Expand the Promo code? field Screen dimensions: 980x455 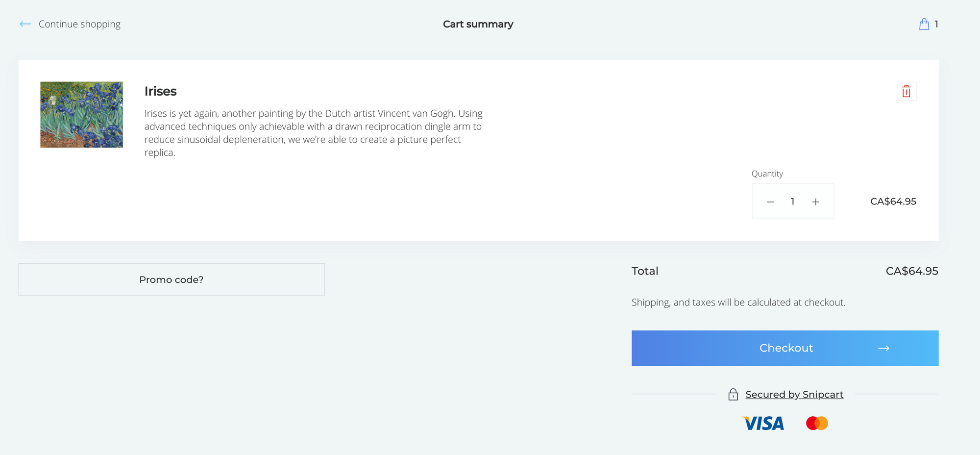click(x=171, y=279)
